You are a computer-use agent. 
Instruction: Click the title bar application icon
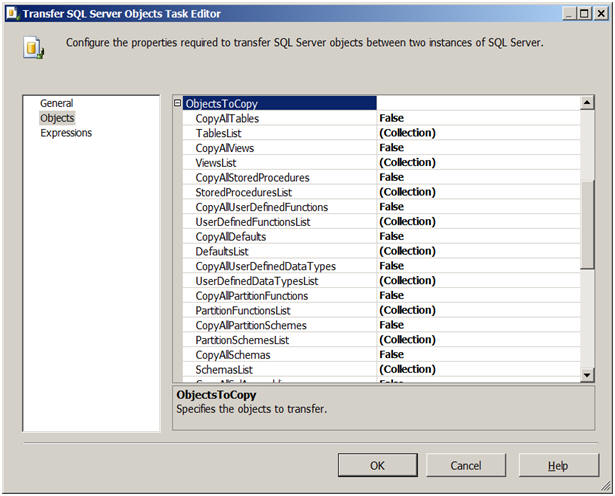11,13
